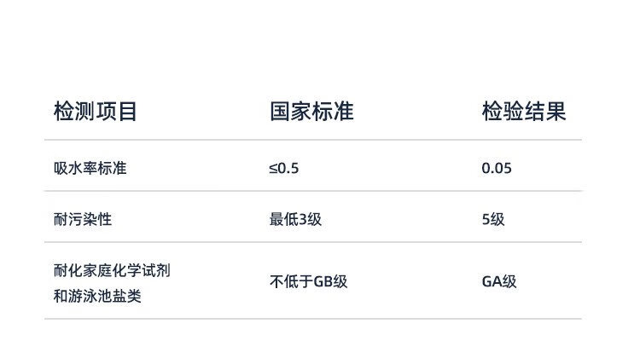Click the GA级 result cell
Screen dimensions: 640x364
[499, 282]
